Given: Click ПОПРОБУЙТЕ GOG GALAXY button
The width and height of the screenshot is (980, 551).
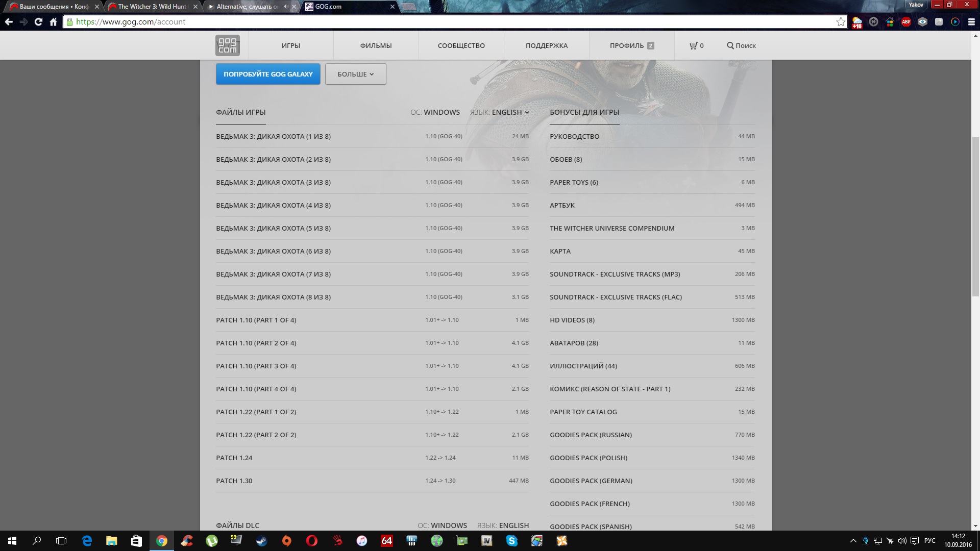Looking at the screenshot, I should click(x=268, y=74).
